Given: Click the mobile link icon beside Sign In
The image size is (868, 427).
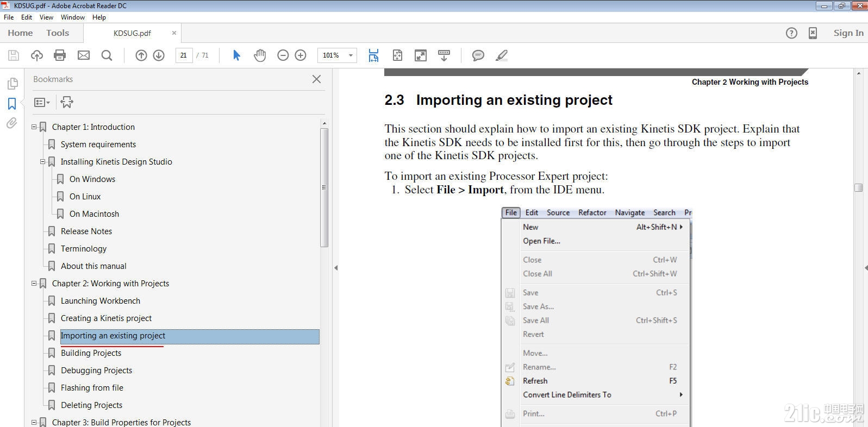Looking at the screenshot, I should click(x=813, y=33).
